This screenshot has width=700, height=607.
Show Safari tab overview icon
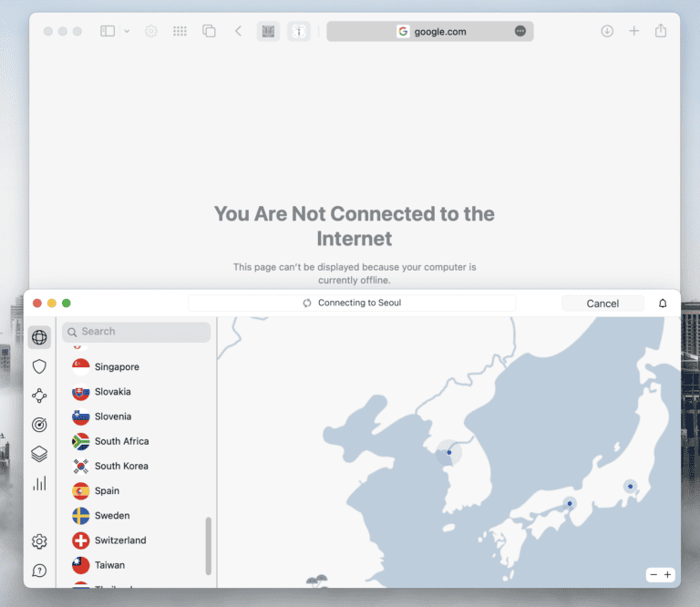[x=209, y=31]
